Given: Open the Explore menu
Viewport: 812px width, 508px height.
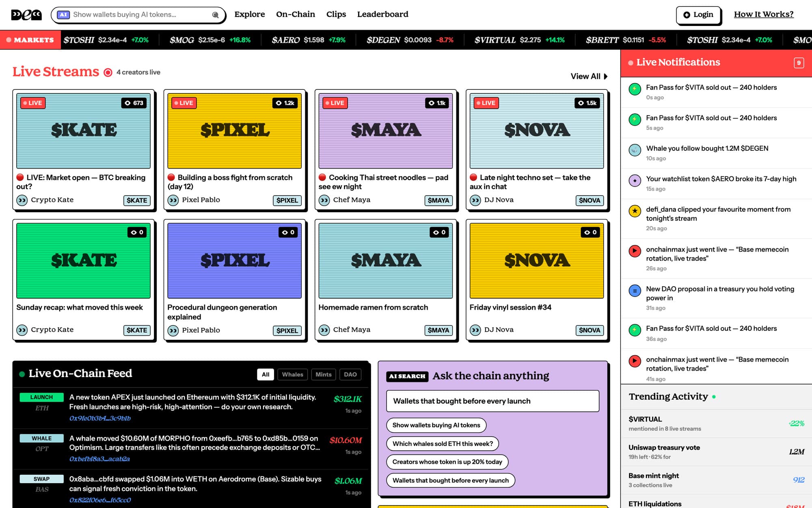Looking at the screenshot, I should point(250,14).
